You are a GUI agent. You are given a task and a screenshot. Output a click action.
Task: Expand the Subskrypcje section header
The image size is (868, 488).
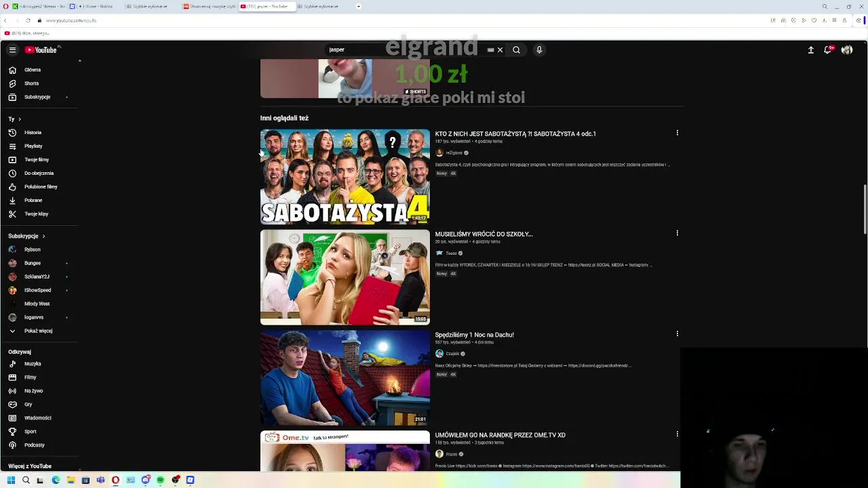click(26, 236)
